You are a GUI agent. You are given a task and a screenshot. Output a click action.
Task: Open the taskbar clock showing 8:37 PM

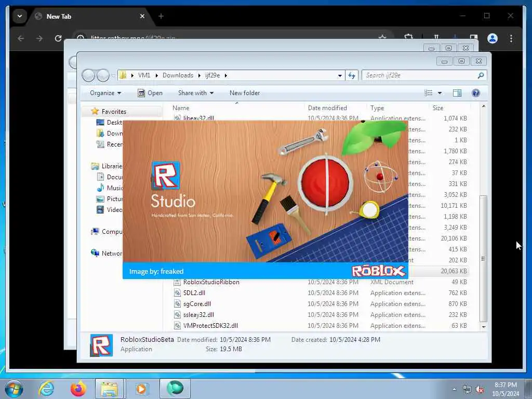pyautogui.click(x=506, y=389)
